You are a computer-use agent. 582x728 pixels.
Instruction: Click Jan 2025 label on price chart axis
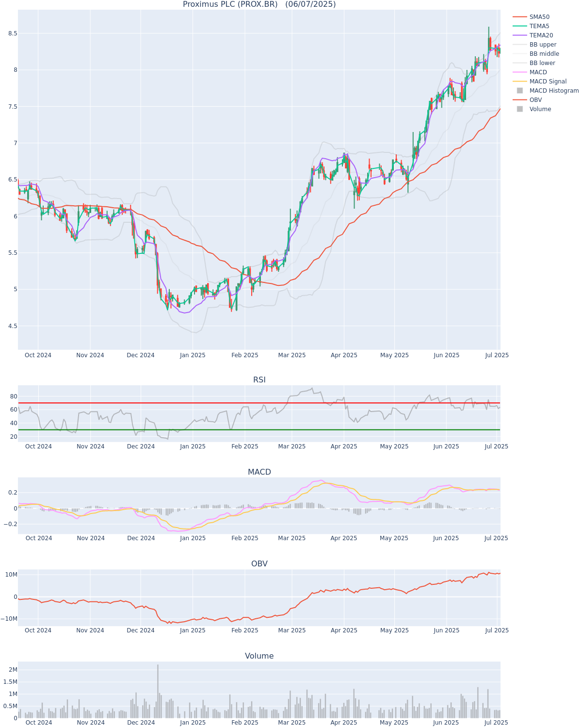(x=193, y=355)
